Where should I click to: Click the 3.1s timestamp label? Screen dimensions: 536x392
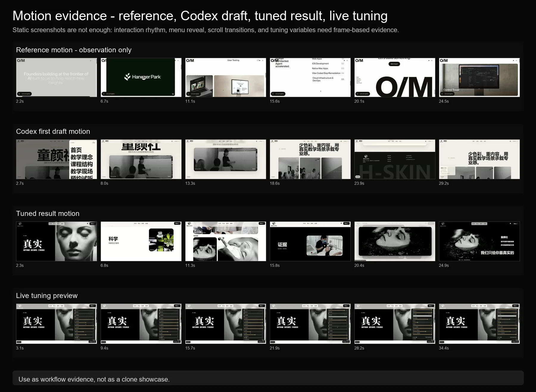click(x=20, y=348)
